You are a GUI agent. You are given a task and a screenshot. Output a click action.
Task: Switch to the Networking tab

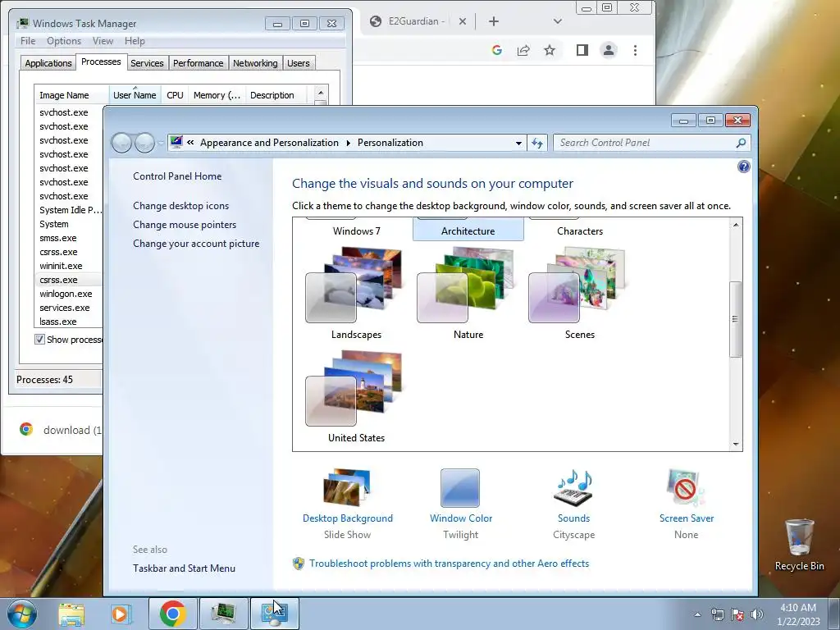coord(255,63)
